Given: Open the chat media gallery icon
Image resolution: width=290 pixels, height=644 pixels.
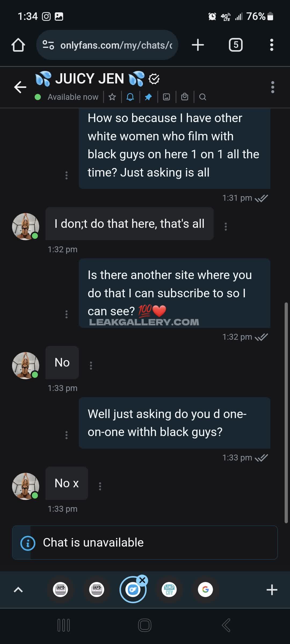Looking at the screenshot, I should [166, 97].
